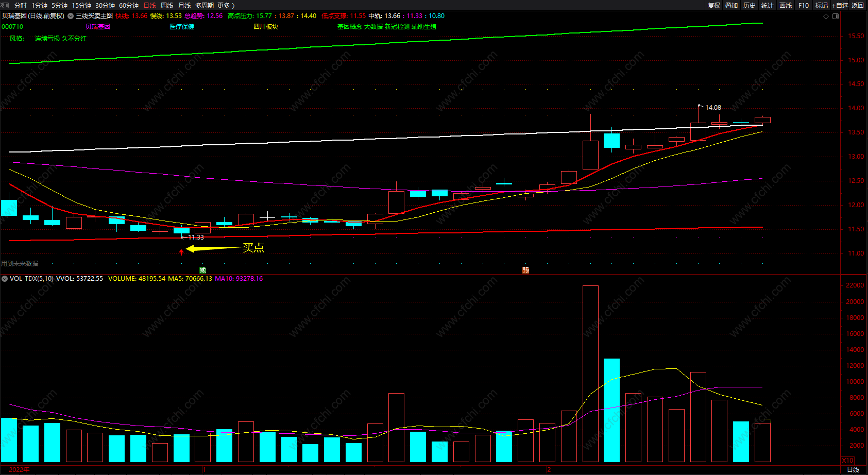The width and height of the screenshot is (868, 475).
Task: Click the 连续亏损 style tag
Action: [47, 39]
